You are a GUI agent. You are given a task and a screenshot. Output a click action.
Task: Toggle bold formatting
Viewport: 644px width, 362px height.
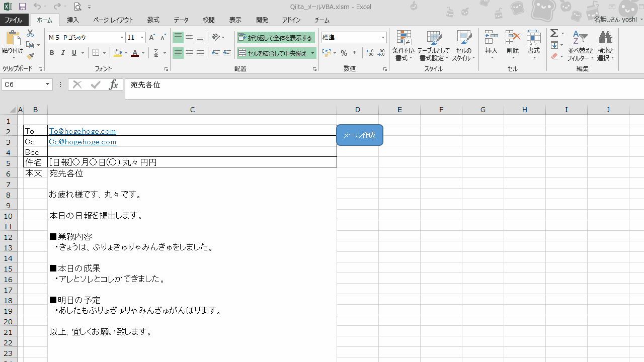coord(52,53)
